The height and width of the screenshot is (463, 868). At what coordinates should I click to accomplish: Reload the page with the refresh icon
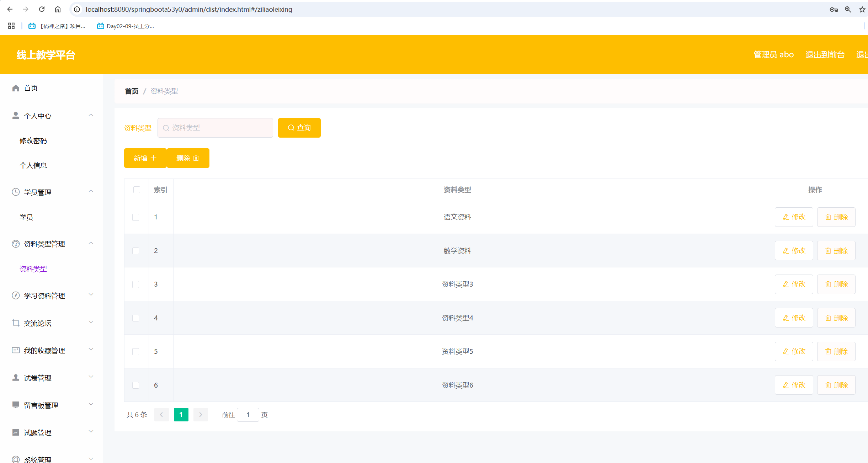pos(42,9)
